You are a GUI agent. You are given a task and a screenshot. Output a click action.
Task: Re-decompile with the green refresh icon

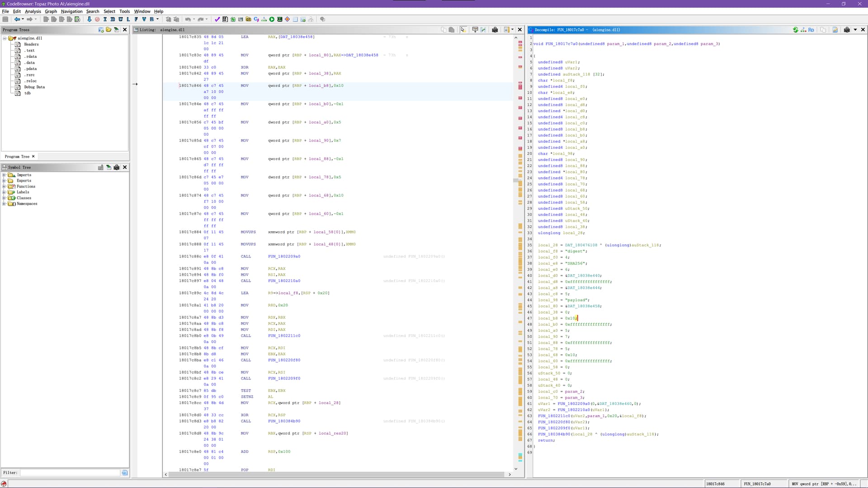[795, 30]
